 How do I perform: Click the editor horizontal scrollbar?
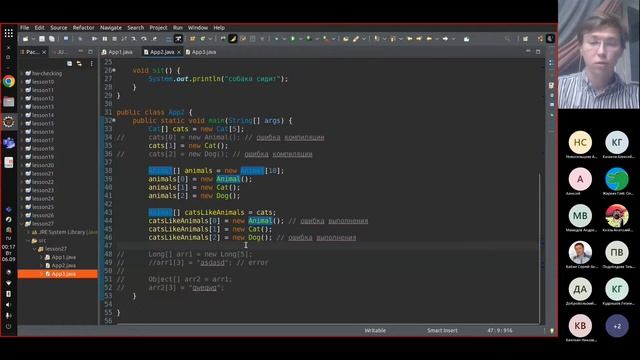coord(327,325)
